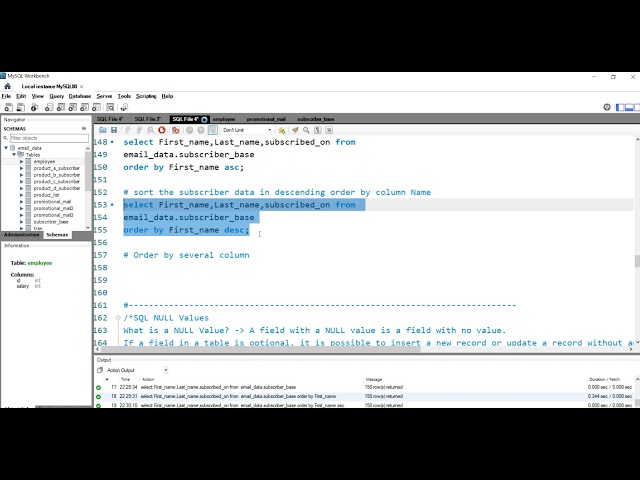Click the Filter objects search field

pyautogui.click(x=49, y=138)
